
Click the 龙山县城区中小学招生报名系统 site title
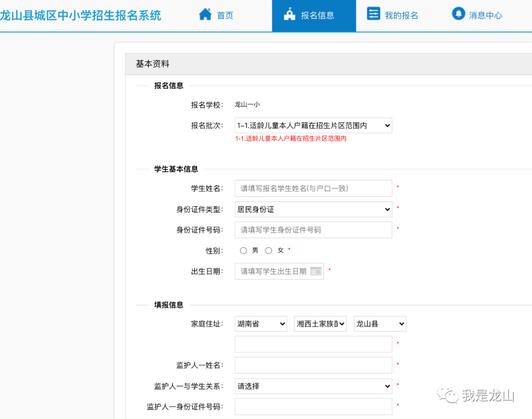click(80, 16)
